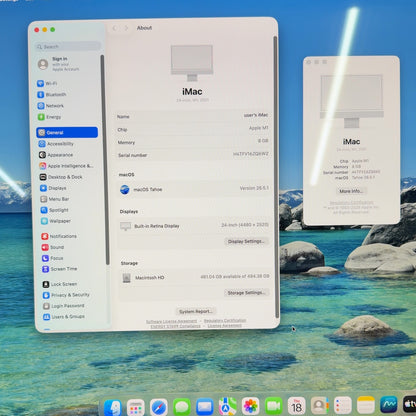
Task: Select Screen Time in sidebar
Action: (x=60, y=269)
